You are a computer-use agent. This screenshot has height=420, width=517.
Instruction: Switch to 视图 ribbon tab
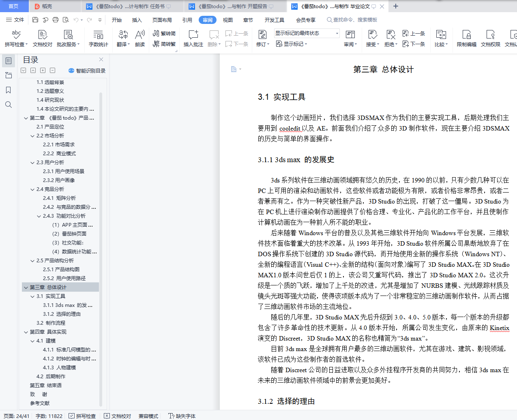[x=228, y=20]
